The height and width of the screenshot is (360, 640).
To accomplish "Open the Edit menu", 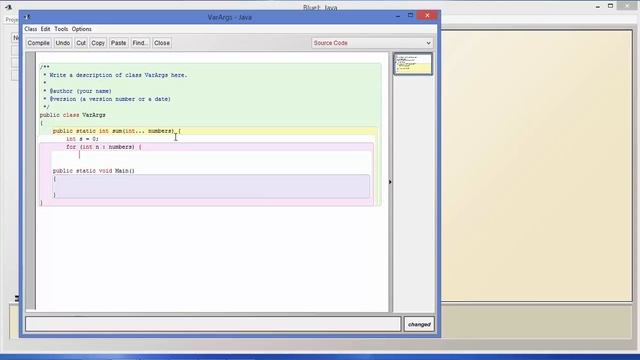I will pos(45,29).
